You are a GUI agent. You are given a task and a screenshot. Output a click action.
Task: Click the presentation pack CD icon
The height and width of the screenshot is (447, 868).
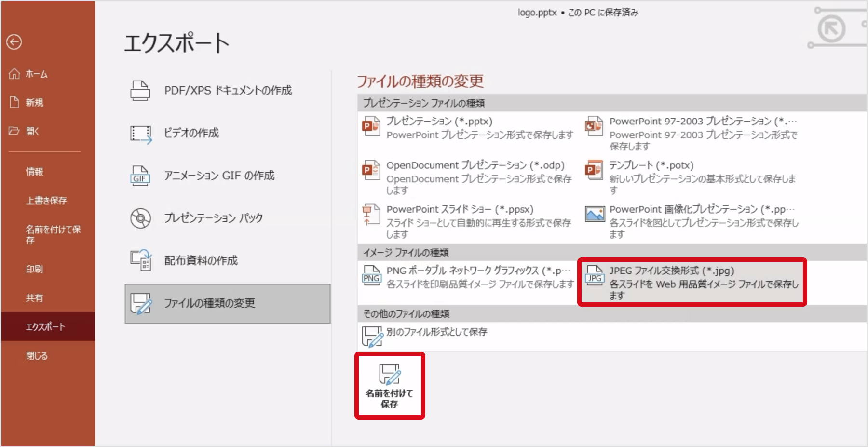click(140, 218)
